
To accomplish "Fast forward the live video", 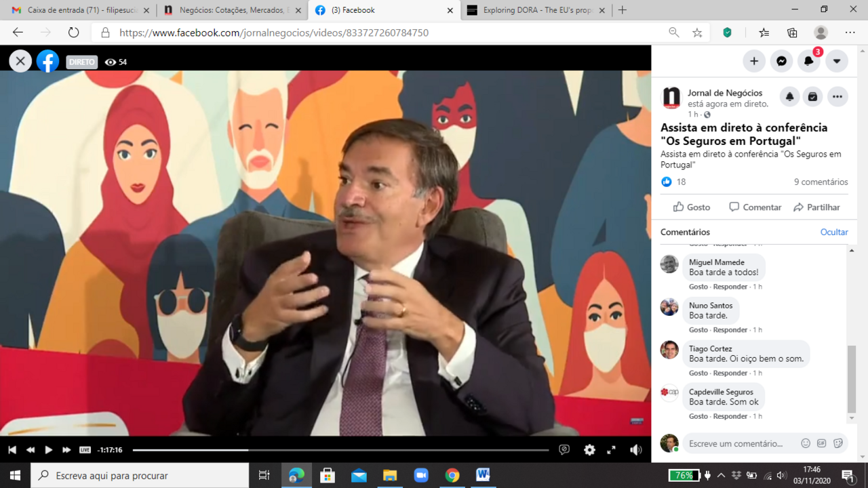I will [66, 449].
